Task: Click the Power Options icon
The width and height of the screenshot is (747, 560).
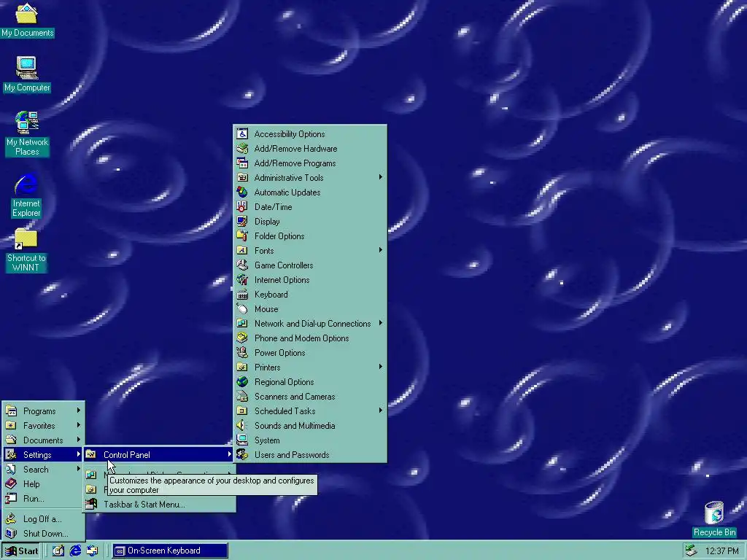Action: [x=242, y=352]
